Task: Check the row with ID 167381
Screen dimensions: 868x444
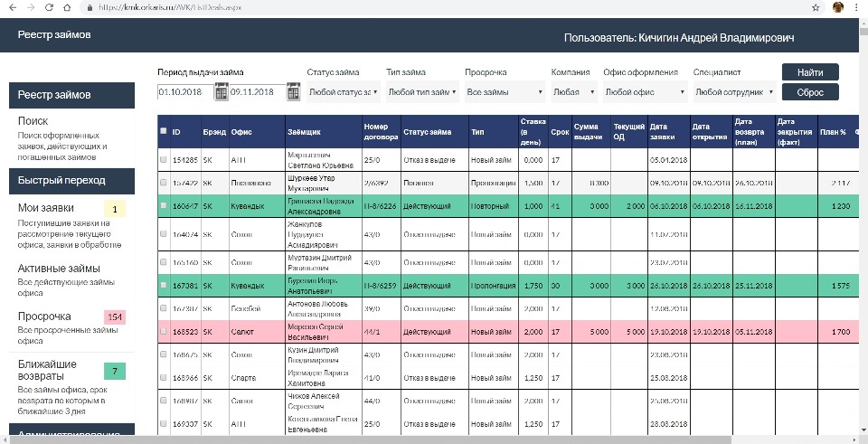Action: [163, 286]
